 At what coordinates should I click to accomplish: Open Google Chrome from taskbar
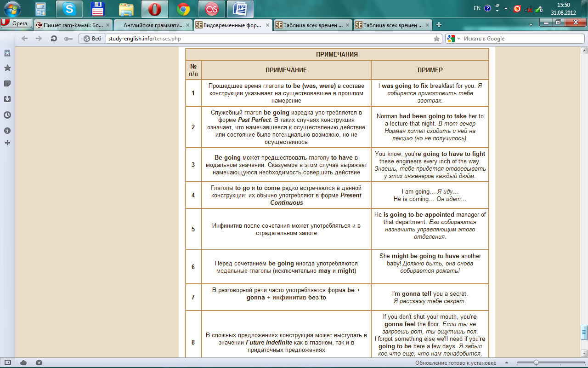point(183,9)
